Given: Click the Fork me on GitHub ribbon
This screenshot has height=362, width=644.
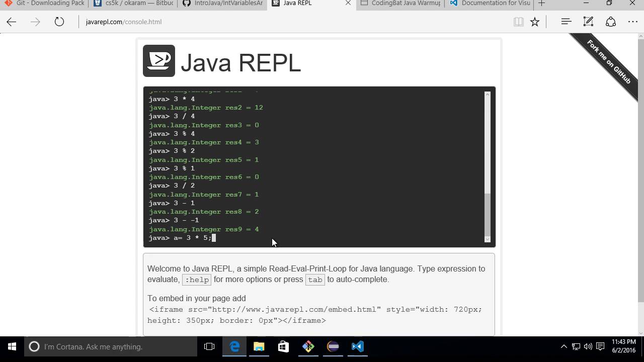Looking at the screenshot, I should [x=608, y=61].
